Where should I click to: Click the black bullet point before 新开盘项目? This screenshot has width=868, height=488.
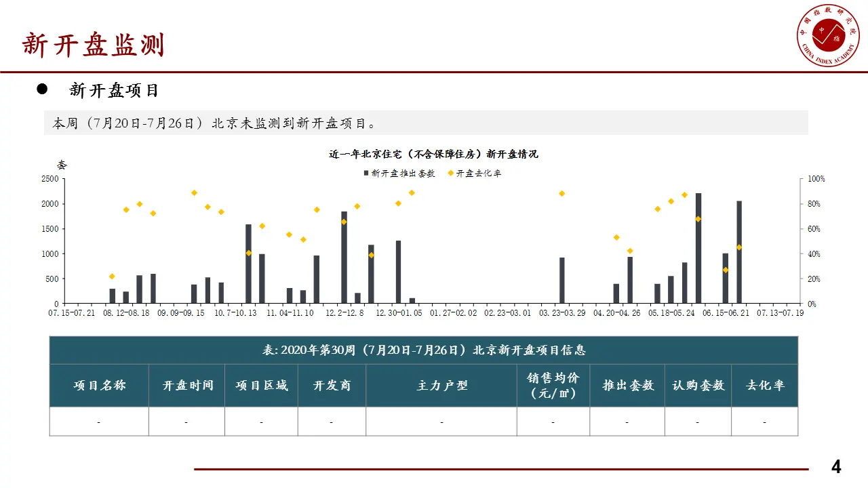(41, 89)
